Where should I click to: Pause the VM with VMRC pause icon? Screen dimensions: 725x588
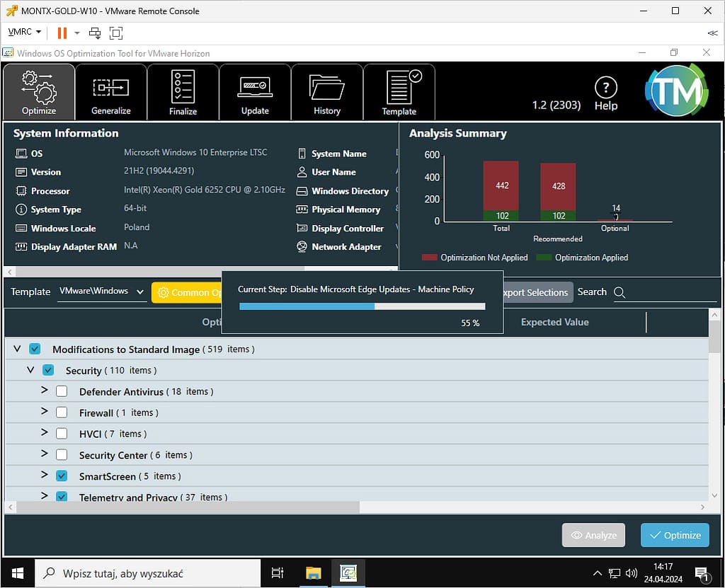pos(62,33)
